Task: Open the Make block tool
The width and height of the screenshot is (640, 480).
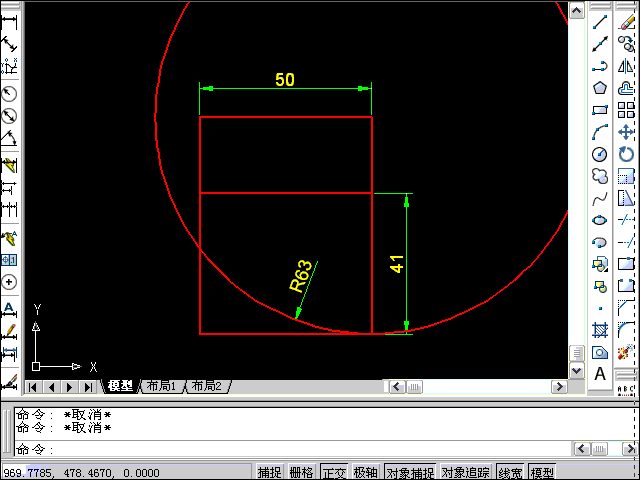Action: [x=600, y=287]
